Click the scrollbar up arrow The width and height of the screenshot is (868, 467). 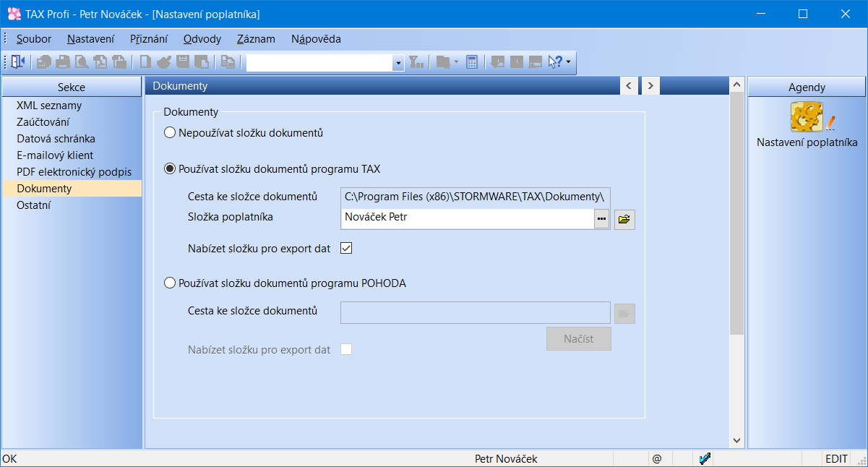point(736,85)
